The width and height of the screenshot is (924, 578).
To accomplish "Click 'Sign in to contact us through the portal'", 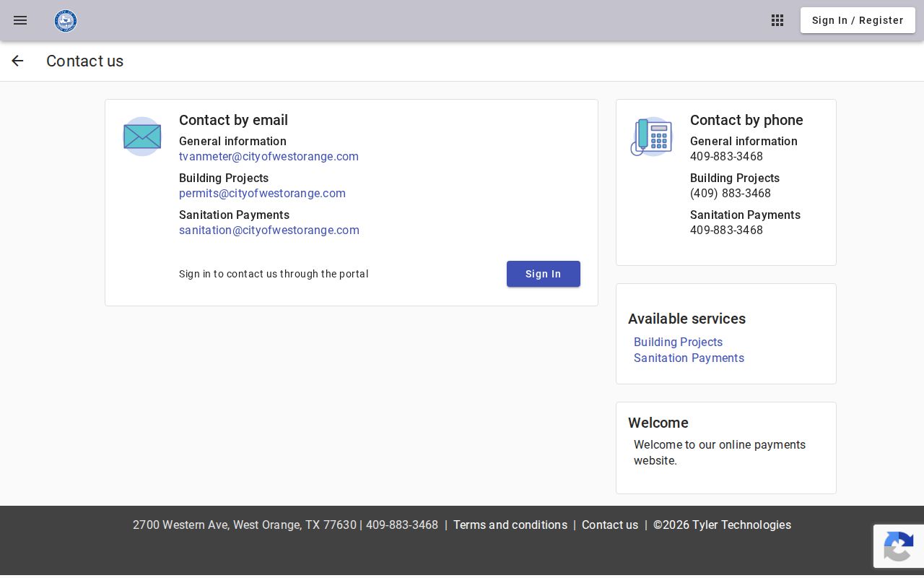I will (x=274, y=274).
